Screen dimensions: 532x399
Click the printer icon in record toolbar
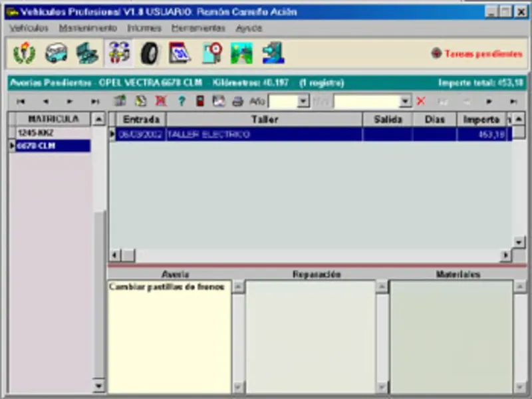[237, 101]
